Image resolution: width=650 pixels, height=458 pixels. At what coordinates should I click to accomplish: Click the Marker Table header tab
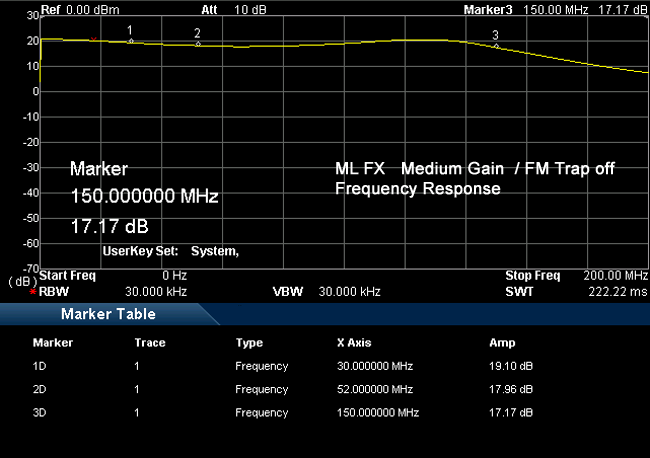tap(108, 314)
